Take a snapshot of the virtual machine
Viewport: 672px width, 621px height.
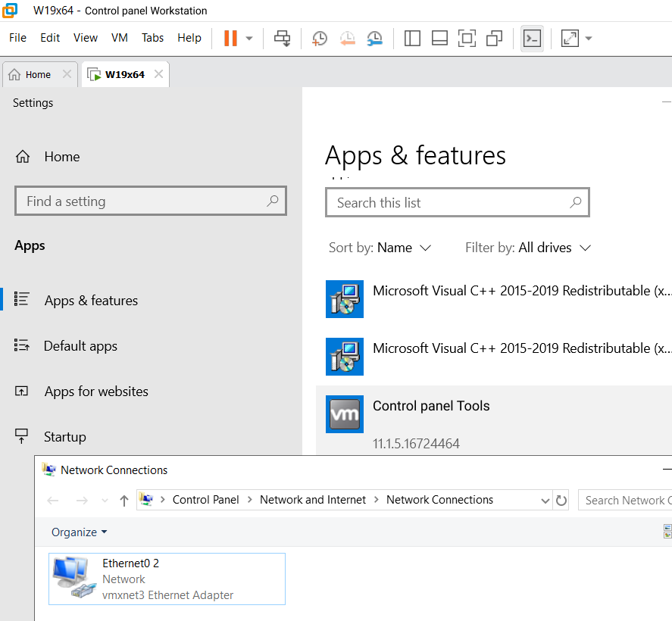point(320,38)
